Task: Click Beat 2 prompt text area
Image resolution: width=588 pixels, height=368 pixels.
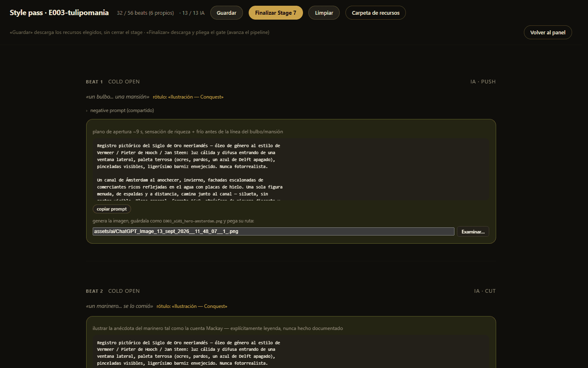Action: click(291, 352)
